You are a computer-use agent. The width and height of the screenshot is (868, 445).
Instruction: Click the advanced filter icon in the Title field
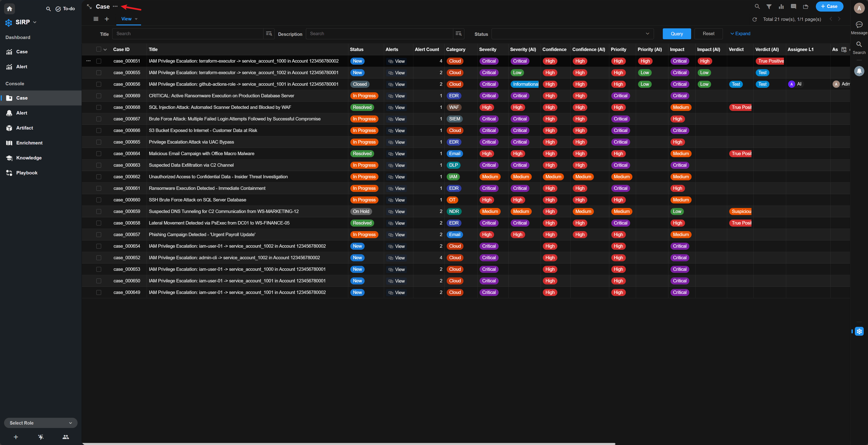(x=269, y=34)
